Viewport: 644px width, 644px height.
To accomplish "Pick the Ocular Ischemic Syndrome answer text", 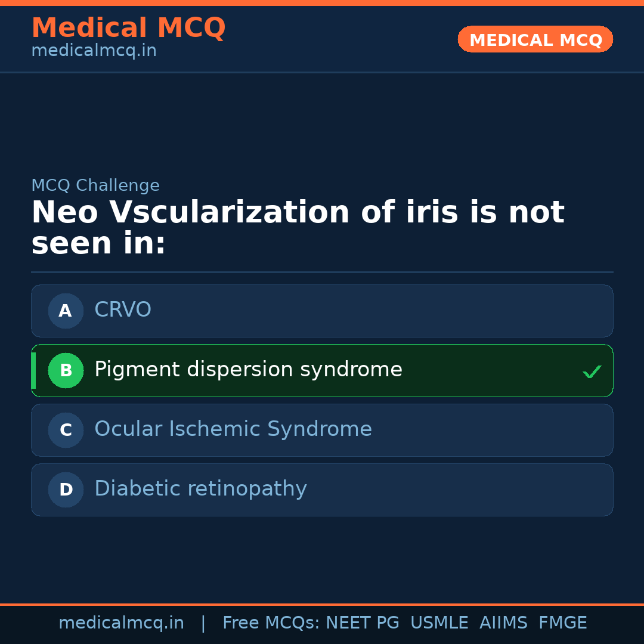I will 233,429.
